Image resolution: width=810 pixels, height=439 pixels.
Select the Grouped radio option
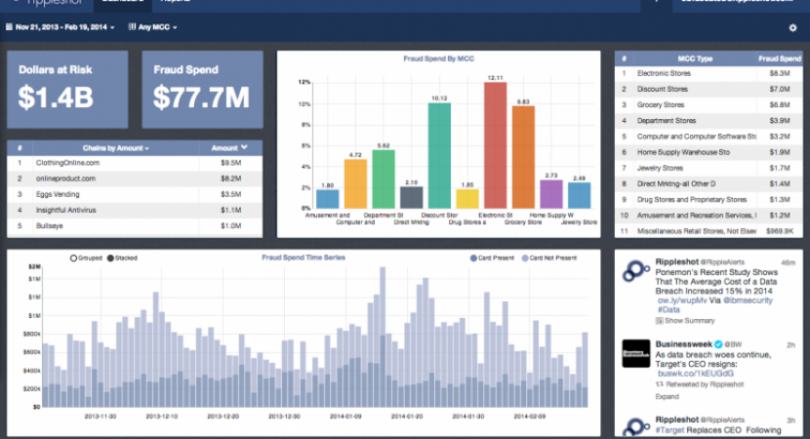tap(73, 258)
